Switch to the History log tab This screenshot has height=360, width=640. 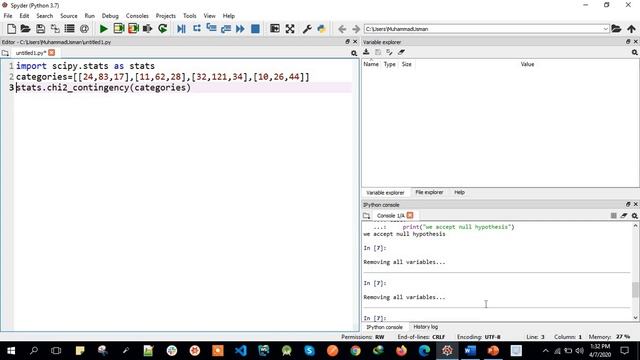(x=425, y=327)
